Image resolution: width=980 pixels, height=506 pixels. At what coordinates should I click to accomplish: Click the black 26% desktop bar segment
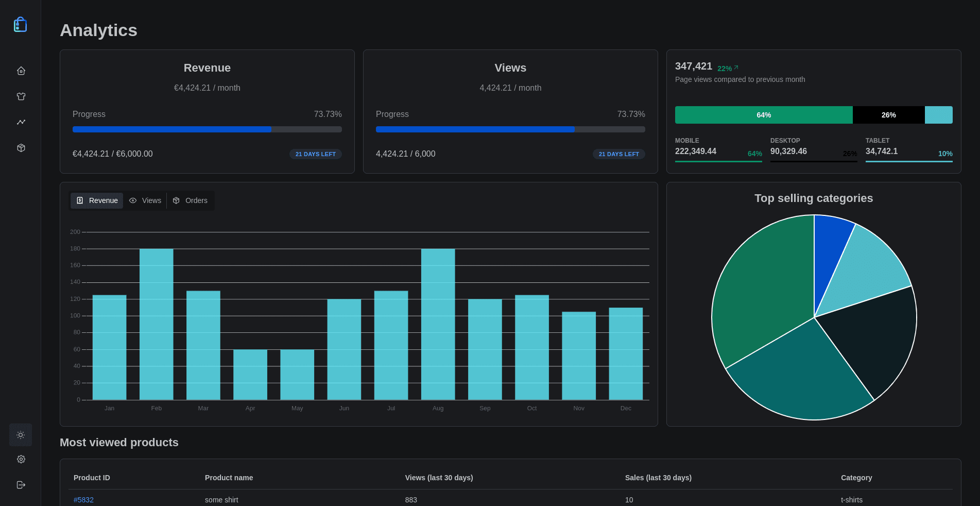(x=888, y=115)
